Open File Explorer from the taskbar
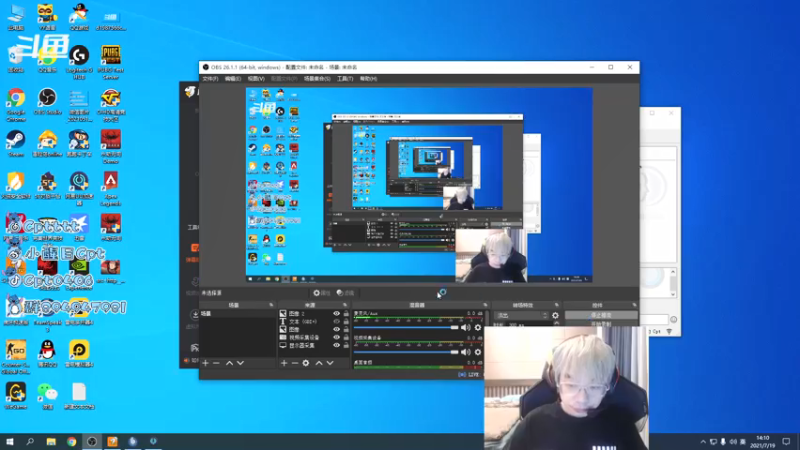 point(51,442)
